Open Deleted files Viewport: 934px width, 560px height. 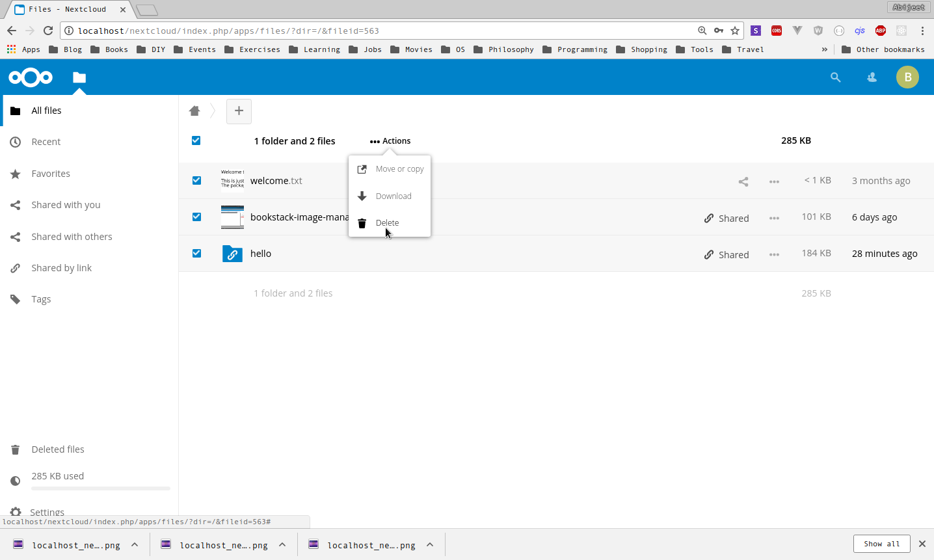click(57, 449)
